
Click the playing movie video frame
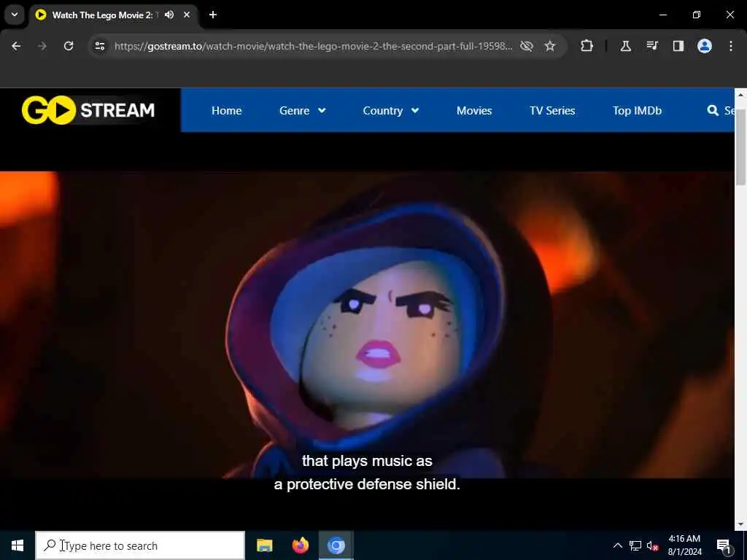367,324
